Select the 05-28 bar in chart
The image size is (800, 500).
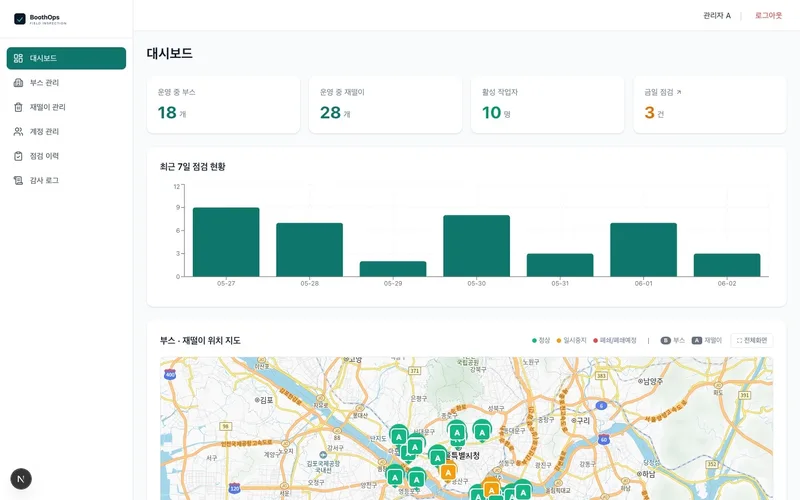(x=310, y=249)
